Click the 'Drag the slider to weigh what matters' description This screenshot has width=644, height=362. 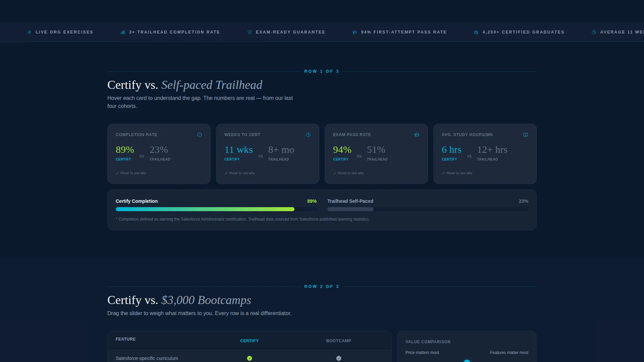point(199,313)
